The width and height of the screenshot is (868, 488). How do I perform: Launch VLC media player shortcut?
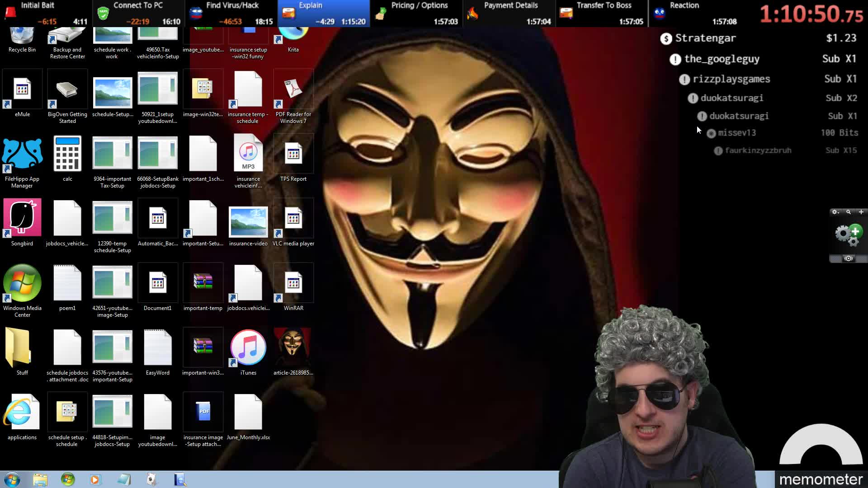point(293,218)
